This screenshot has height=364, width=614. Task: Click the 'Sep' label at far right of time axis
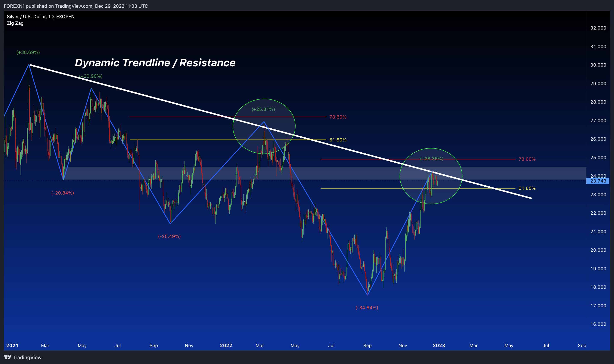pyautogui.click(x=582, y=345)
